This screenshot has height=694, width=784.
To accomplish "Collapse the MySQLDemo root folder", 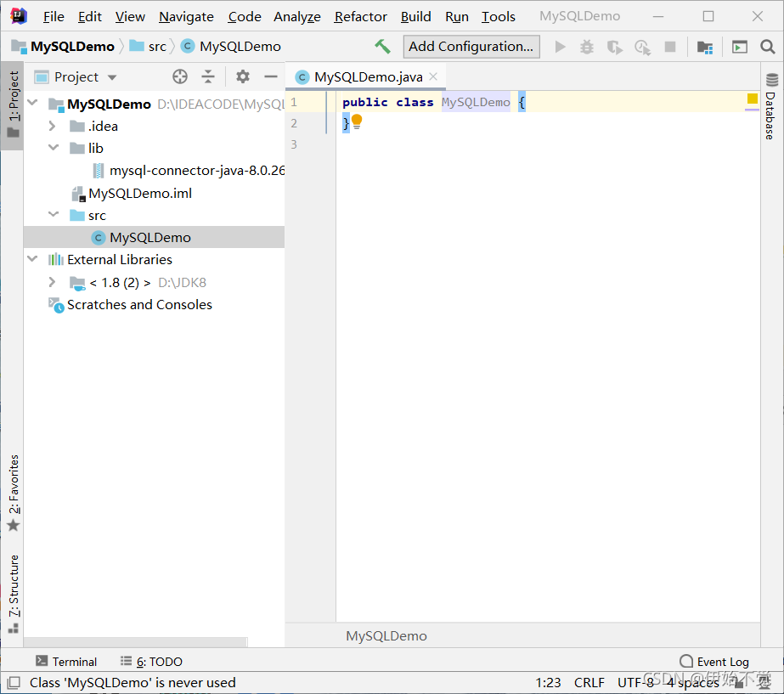I will pyautogui.click(x=33, y=103).
